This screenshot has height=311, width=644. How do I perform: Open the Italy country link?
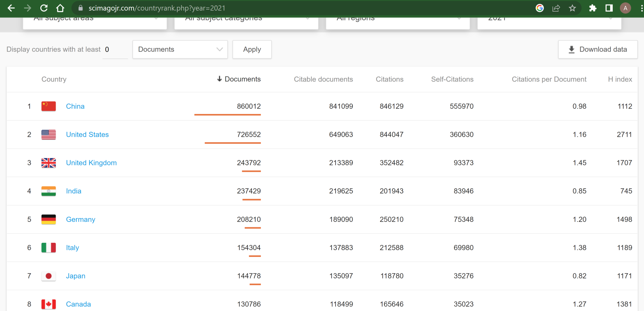72,248
